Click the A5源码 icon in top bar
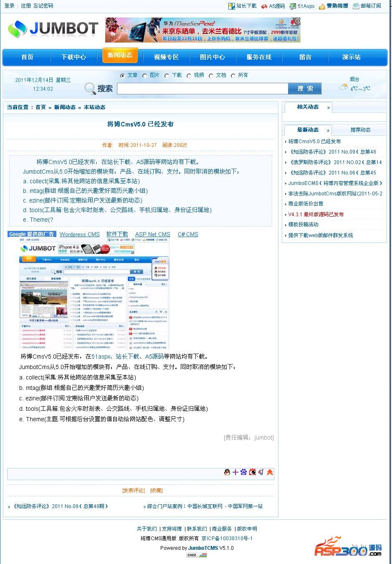Screen dimensions: 392x564 [x=264, y=6]
